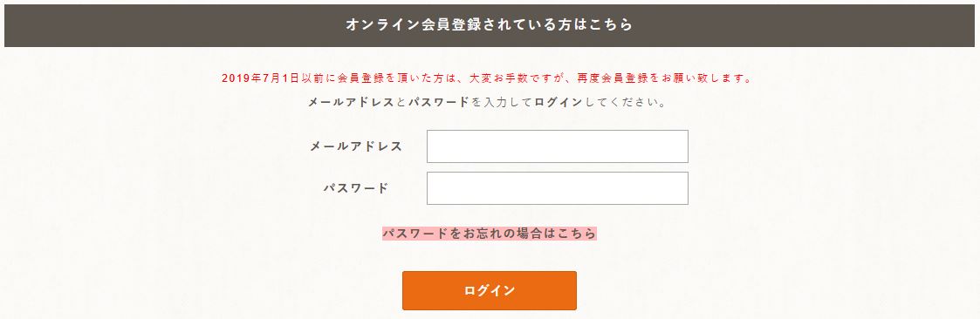Click the メールアドレス input field

[x=557, y=146]
